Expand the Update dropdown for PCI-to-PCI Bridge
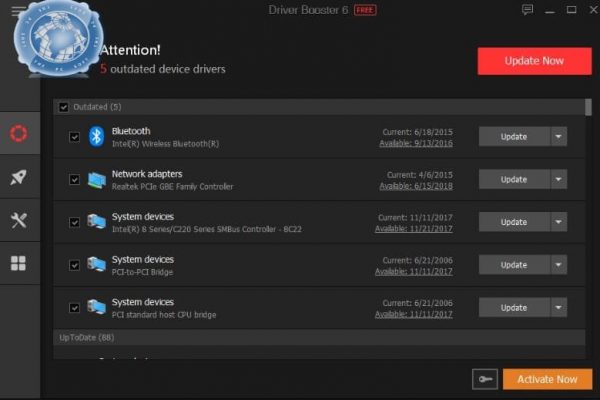 click(559, 265)
